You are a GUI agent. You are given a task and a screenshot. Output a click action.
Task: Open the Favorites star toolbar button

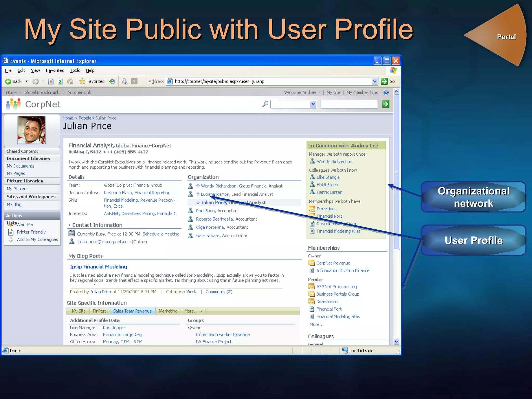92,81
